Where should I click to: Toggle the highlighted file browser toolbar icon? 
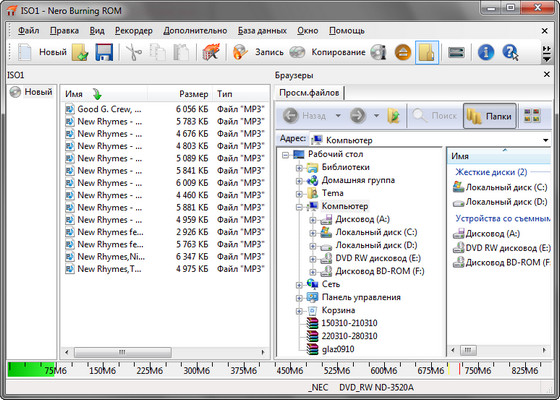click(427, 52)
